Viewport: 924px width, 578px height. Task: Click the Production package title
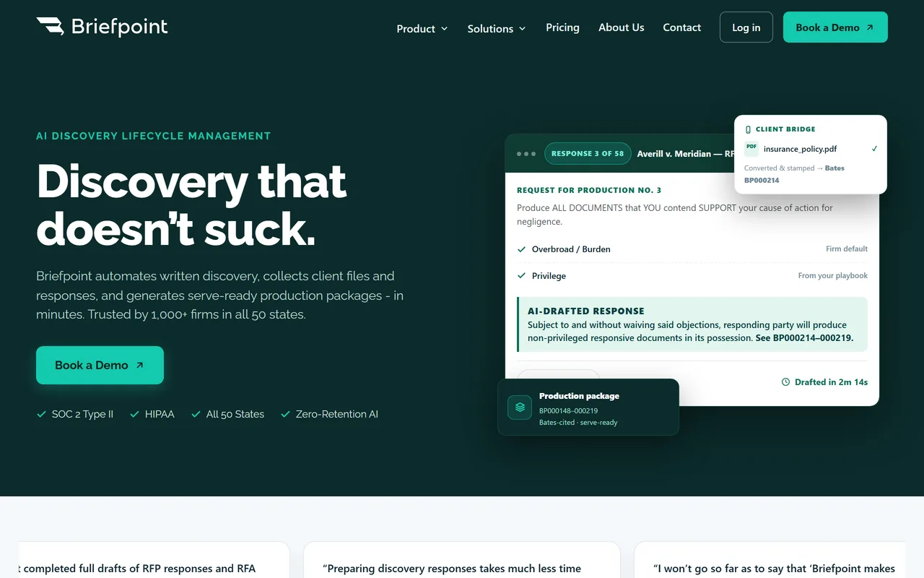coord(579,396)
